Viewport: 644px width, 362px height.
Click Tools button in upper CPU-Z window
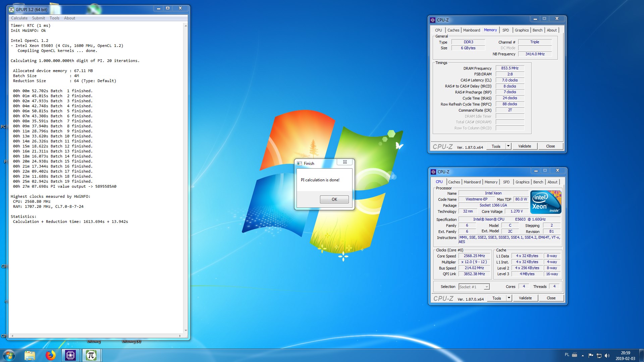(496, 146)
